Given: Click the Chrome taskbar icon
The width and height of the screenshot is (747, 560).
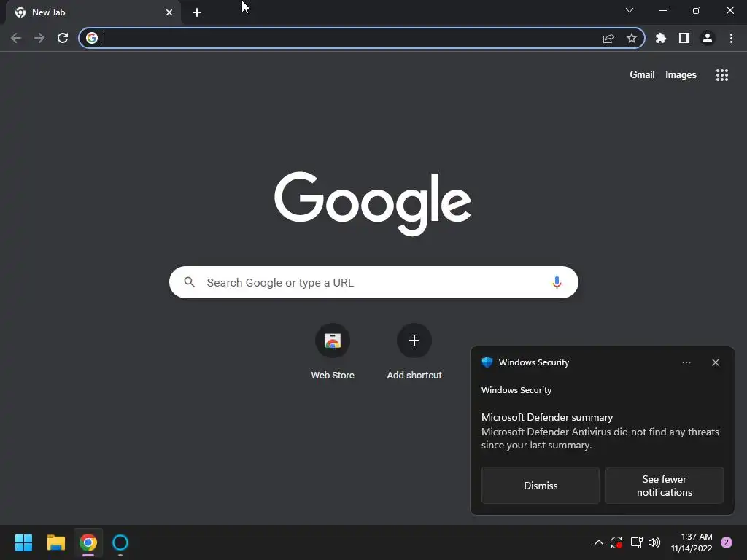Looking at the screenshot, I should pyautogui.click(x=88, y=542).
